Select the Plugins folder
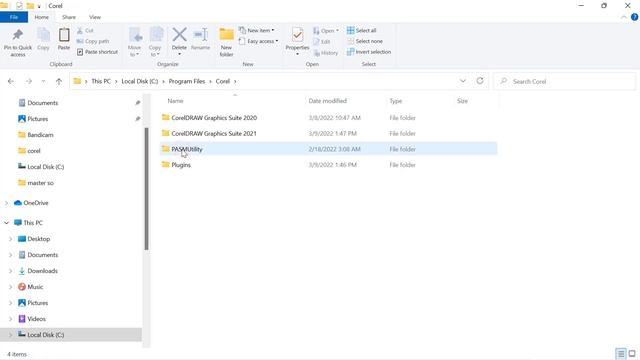This screenshot has height=360, width=640. tap(329, 165)
